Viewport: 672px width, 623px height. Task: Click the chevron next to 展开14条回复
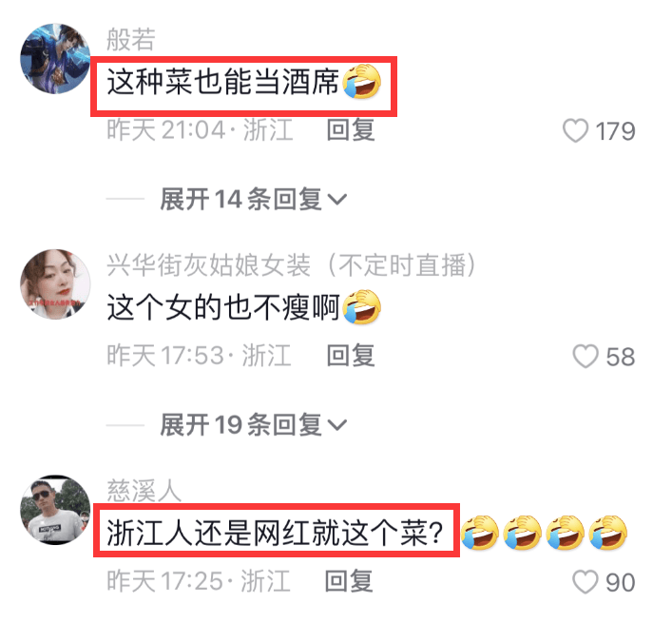(x=336, y=200)
